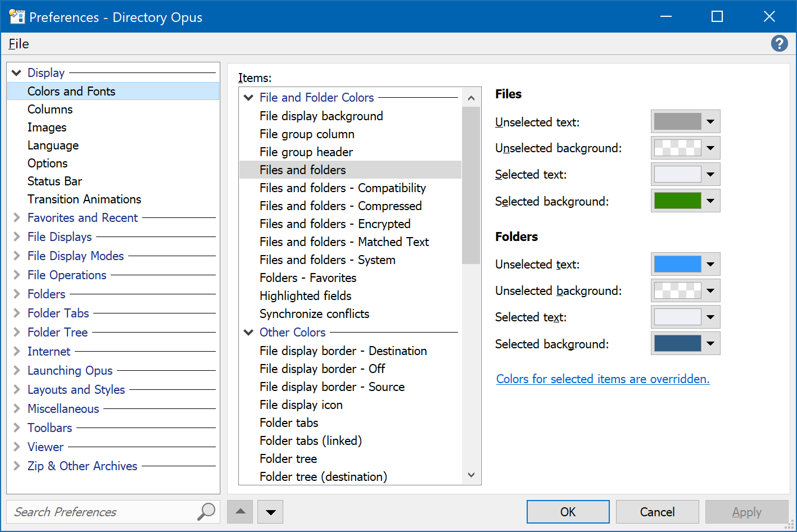The image size is (797, 532).
Task: Select Files and folders - System item
Action: 350,260
